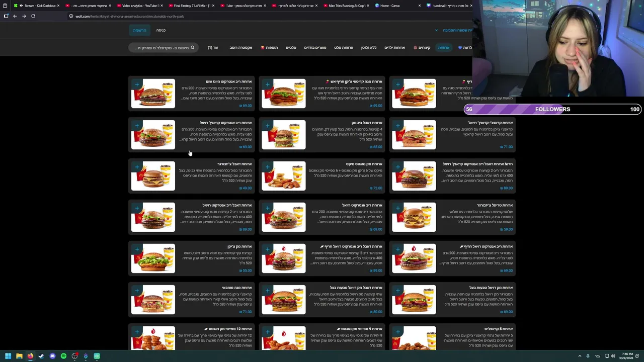Close the Stream - Kick Dashboard tab

(x=58, y=6)
